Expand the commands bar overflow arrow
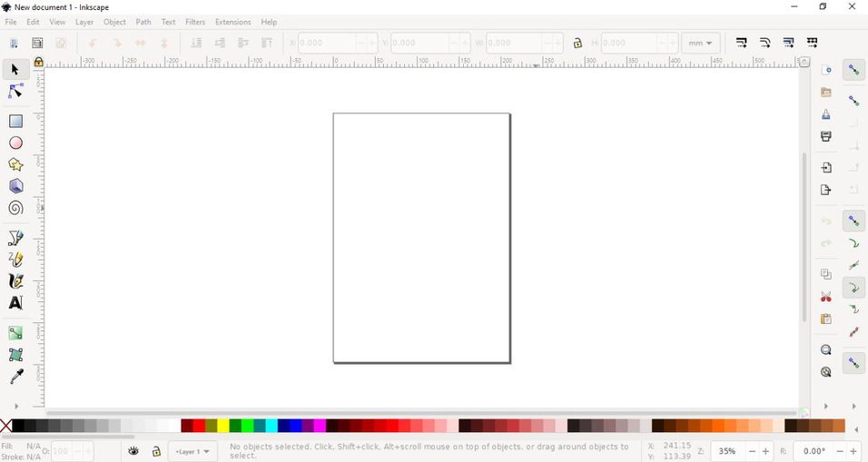The width and height of the screenshot is (868, 462). (x=826, y=406)
